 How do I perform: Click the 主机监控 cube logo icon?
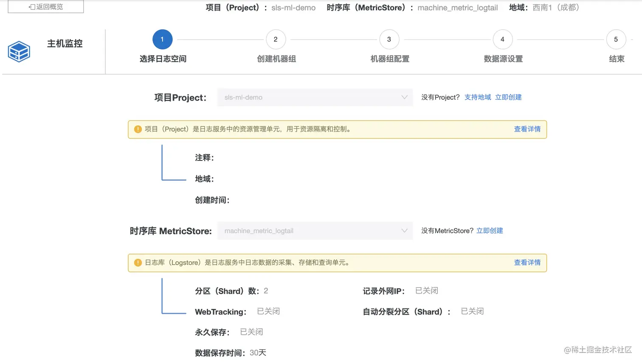pyautogui.click(x=19, y=51)
